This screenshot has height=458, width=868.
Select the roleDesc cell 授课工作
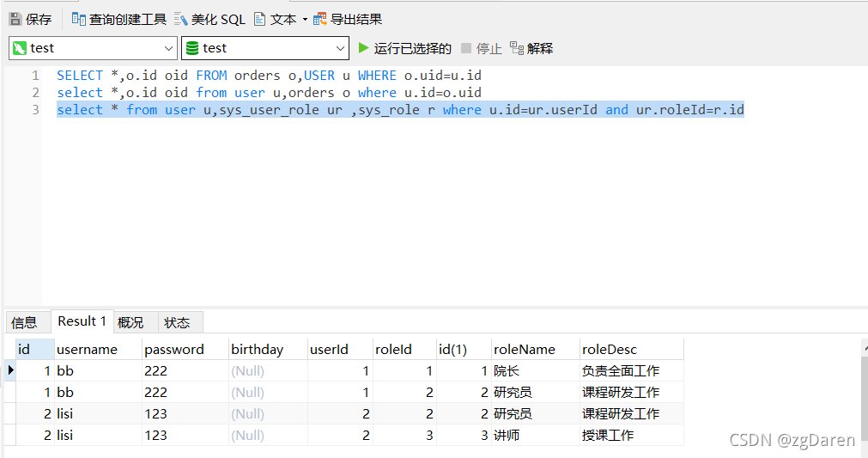(632, 436)
